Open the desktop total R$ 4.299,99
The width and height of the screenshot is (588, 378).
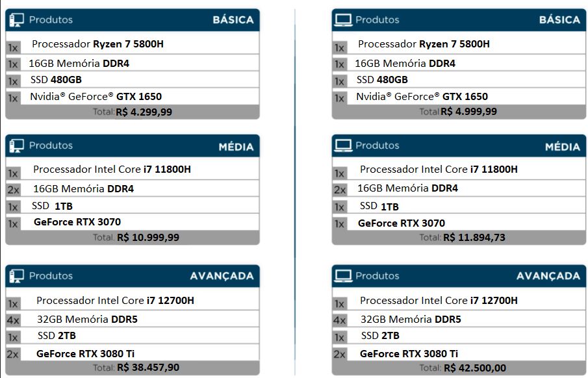tap(144, 112)
